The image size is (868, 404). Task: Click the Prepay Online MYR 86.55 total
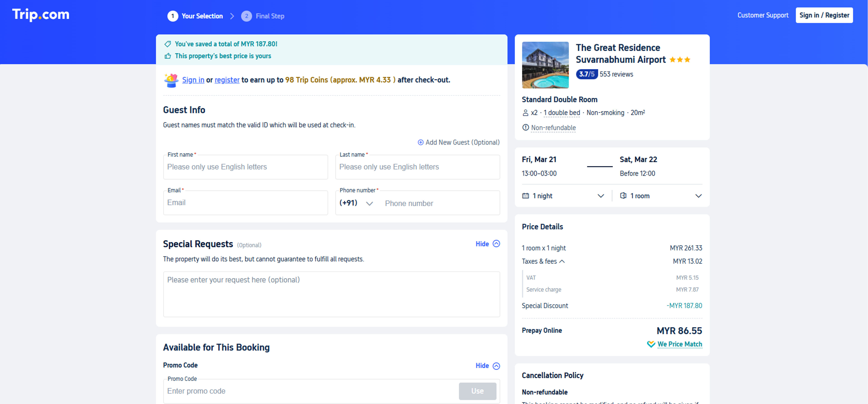pyautogui.click(x=679, y=331)
